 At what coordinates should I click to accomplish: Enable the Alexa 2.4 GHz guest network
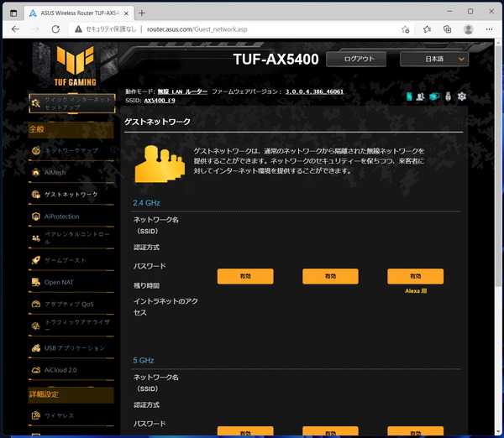pyautogui.click(x=415, y=277)
